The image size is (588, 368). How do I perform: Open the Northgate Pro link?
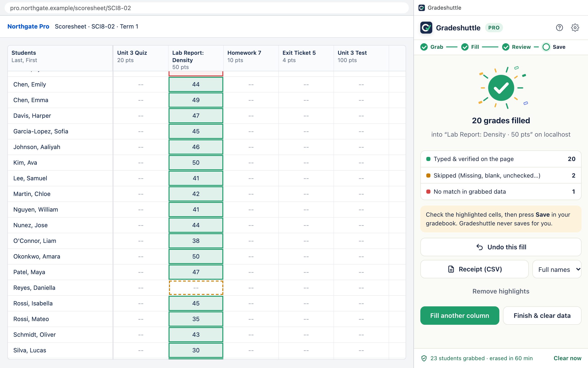point(28,26)
